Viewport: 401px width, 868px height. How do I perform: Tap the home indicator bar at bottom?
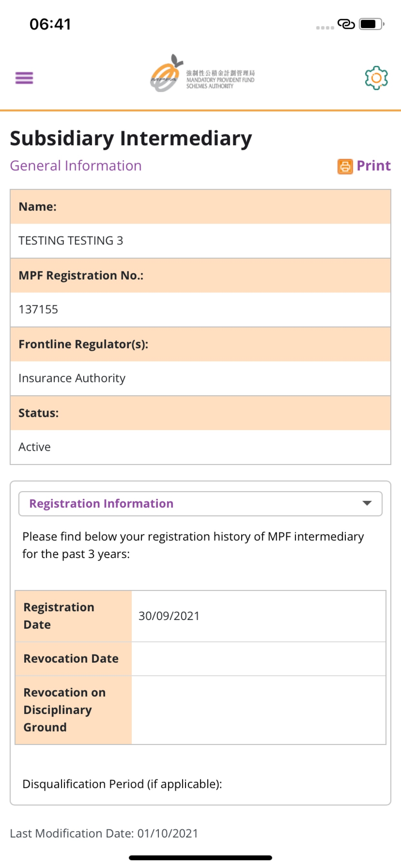point(200,858)
